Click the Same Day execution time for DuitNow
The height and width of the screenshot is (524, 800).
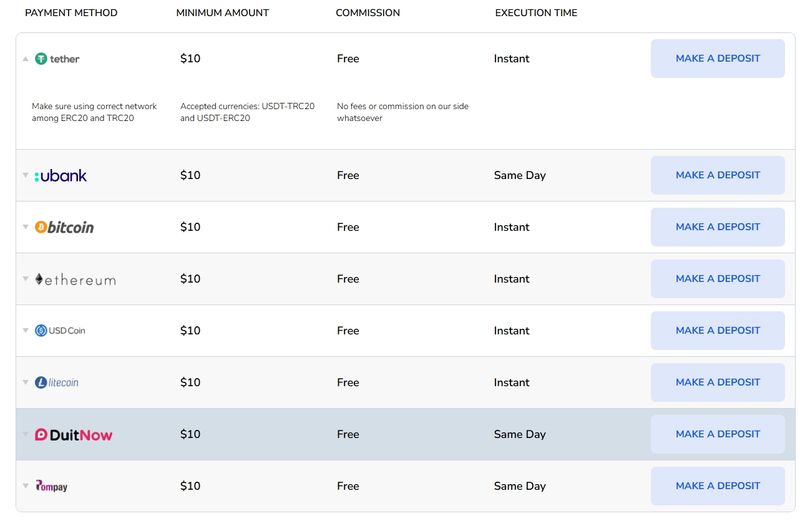click(520, 435)
